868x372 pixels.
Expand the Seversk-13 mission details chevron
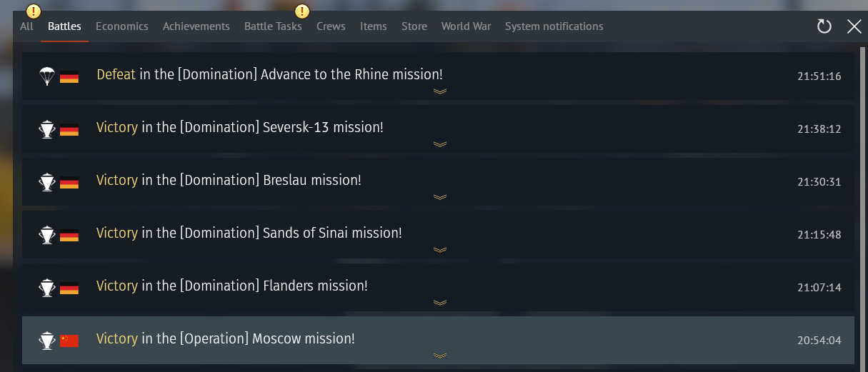pyautogui.click(x=440, y=144)
